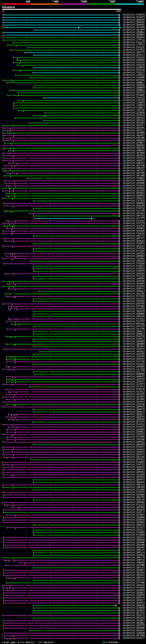Select the UniRef100_Q30CC3 label
The width and height of the screenshot is (146, 644).
click(134, 55)
